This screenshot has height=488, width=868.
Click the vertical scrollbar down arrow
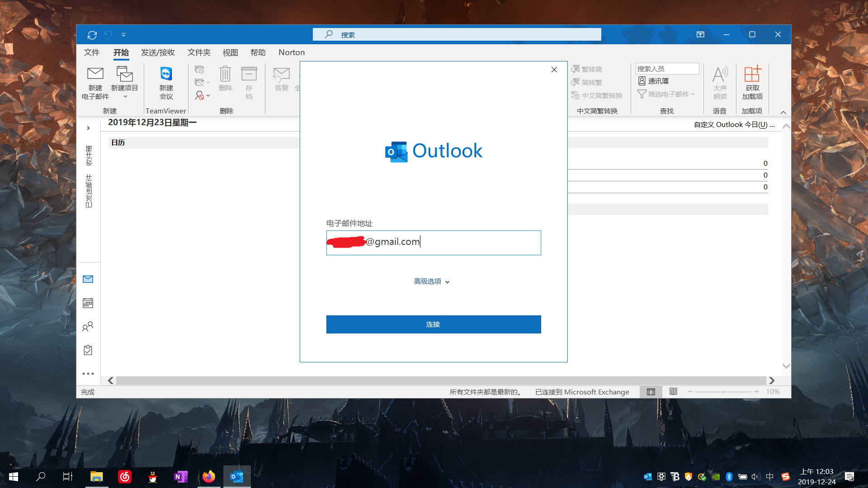point(786,366)
